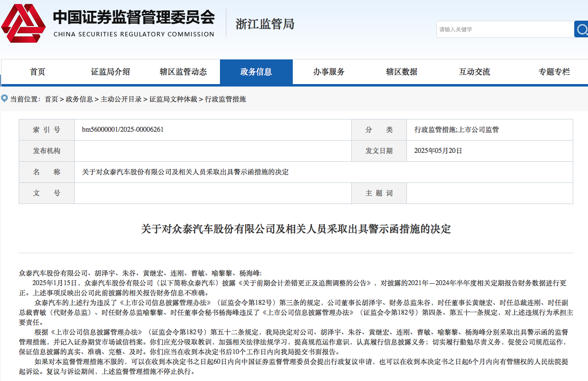Open the 互动交流 navigation tab
588x381 pixels.
(x=474, y=72)
